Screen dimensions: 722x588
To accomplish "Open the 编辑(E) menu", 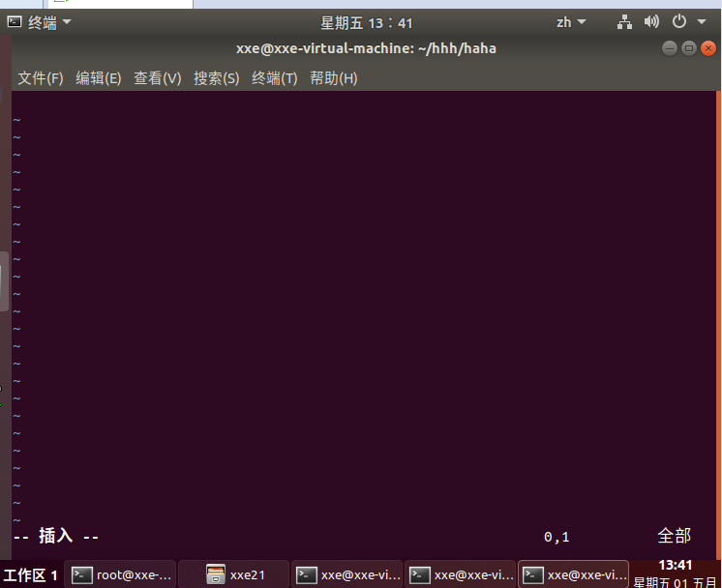I will (x=99, y=78).
